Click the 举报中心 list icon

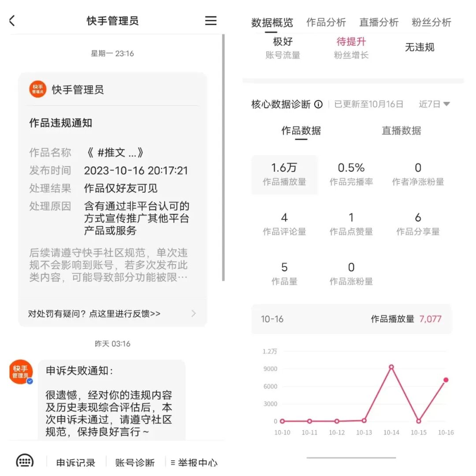tap(173, 463)
